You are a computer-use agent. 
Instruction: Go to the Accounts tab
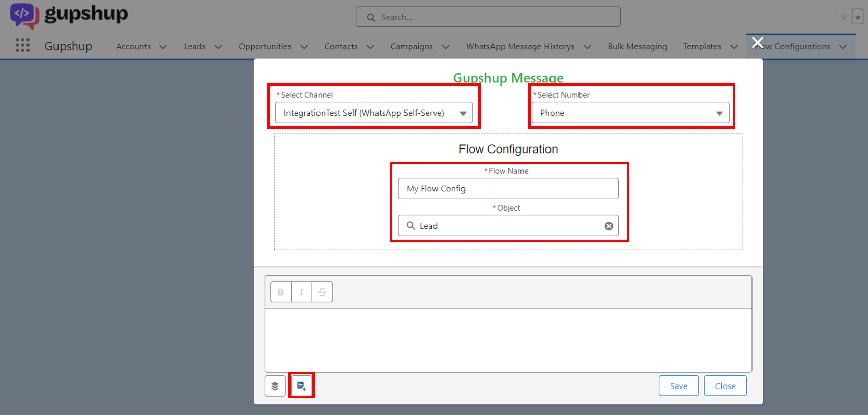click(x=133, y=46)
